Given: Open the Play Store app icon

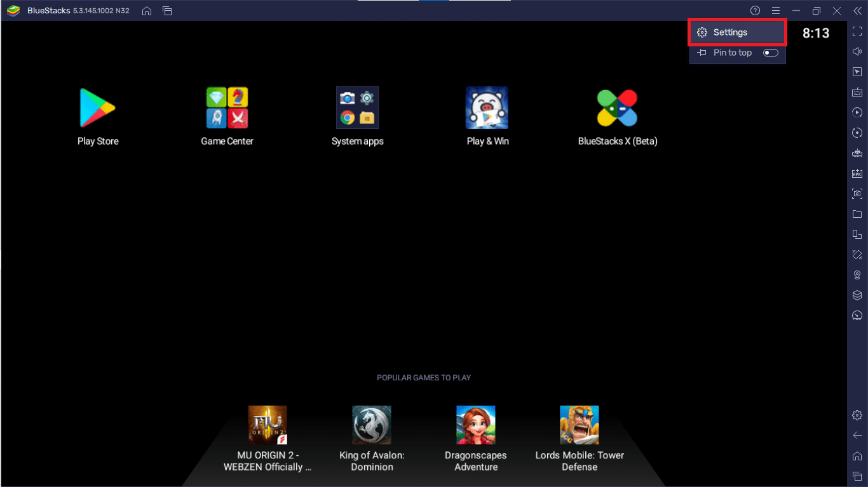Looking at the screenshot, I should point(98,108).
